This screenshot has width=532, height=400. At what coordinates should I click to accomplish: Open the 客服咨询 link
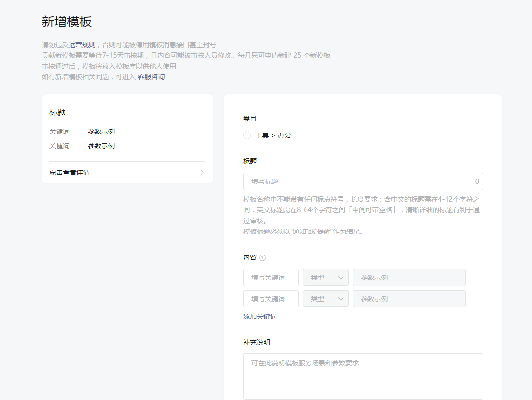click(151, 77)
